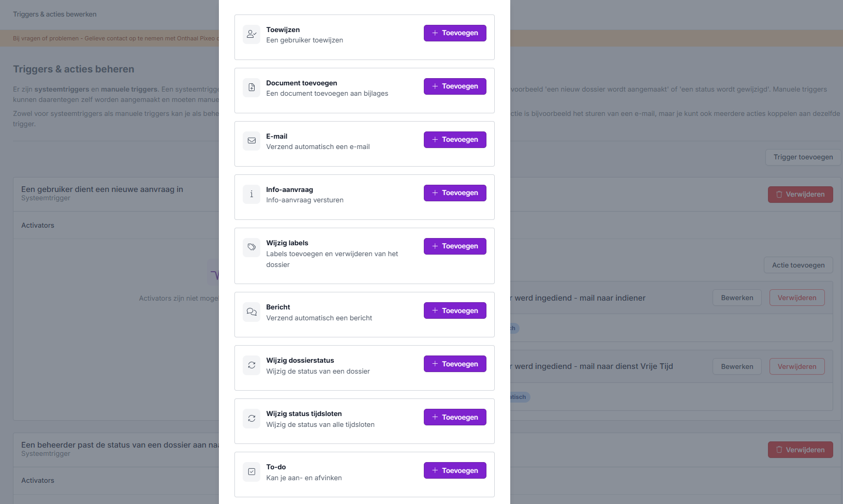Add the Wijzig dossierstatus action
The width and height of the screenshot is (843, 504).
[455, 364]
